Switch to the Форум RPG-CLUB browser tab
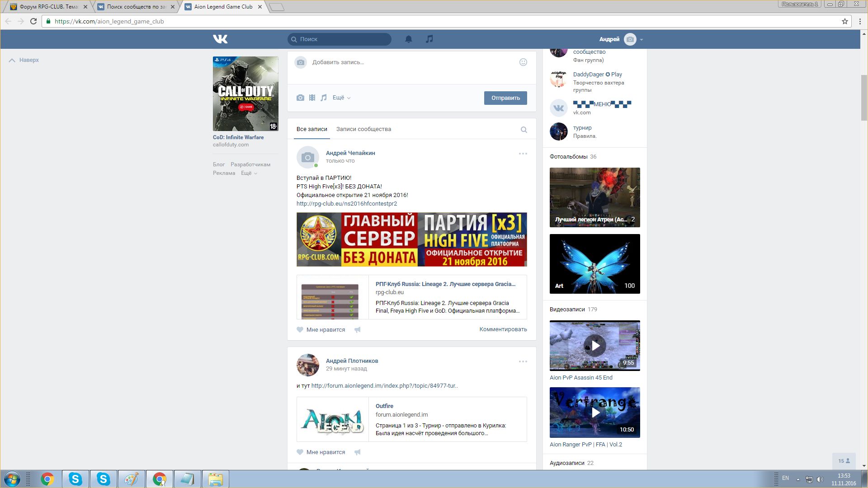 pos(48,7)
